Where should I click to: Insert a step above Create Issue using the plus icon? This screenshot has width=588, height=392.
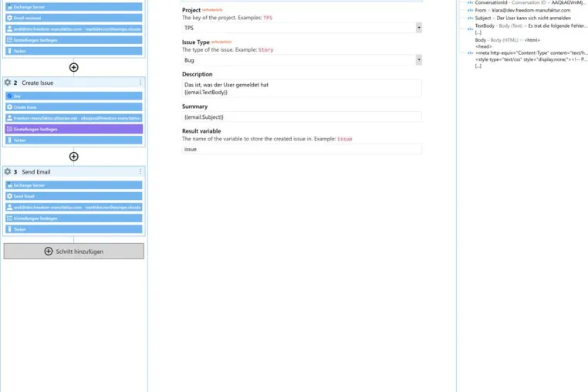pos(74,68)
